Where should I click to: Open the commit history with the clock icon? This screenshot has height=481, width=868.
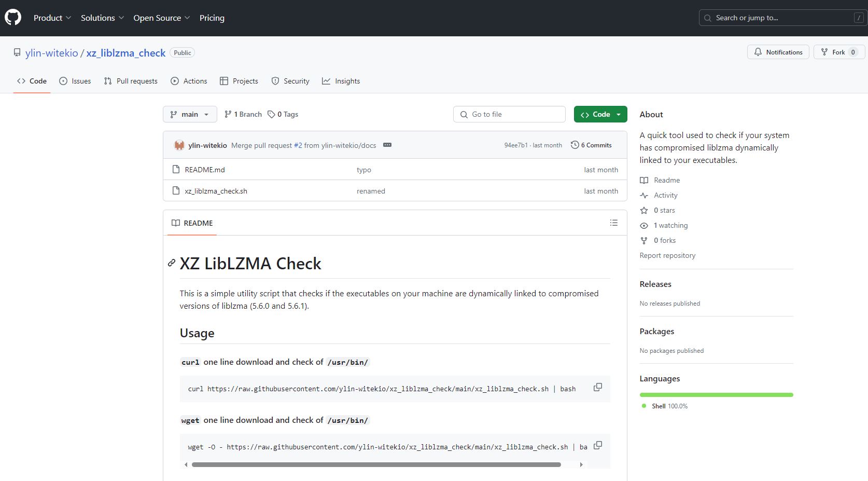(574, 145)
